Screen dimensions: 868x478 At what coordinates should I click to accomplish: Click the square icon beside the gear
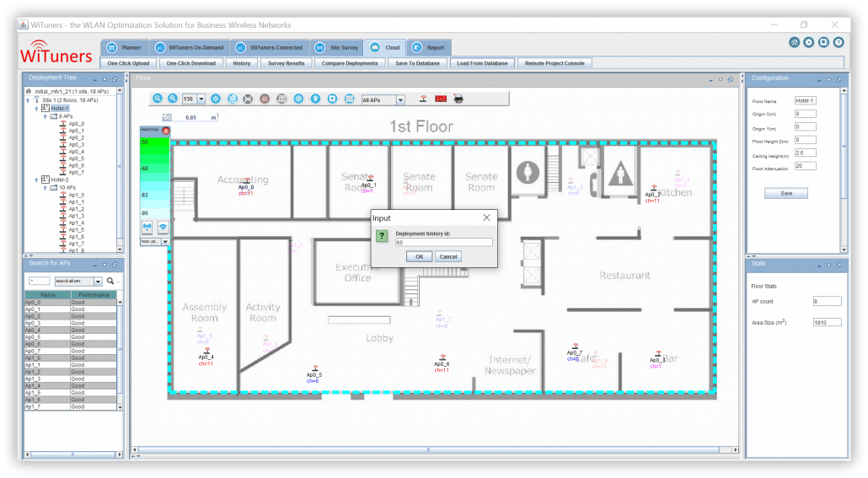(x=823, y=42)
